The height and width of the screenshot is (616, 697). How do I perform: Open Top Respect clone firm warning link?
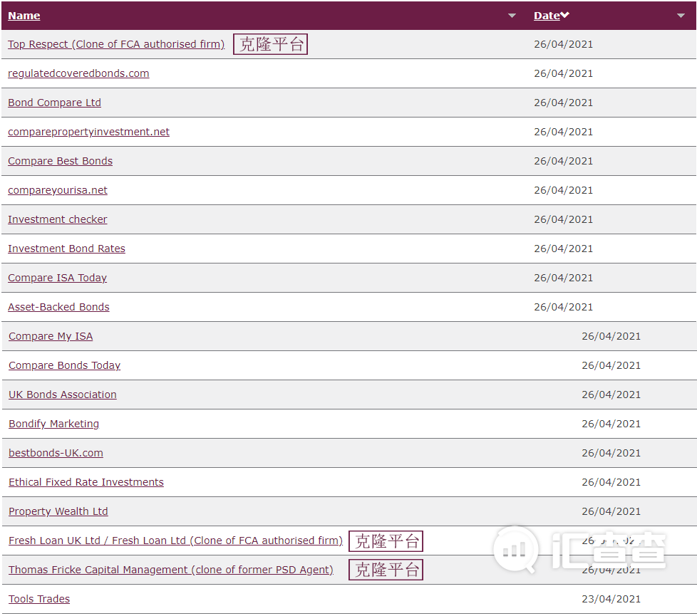tap(116, 44)
